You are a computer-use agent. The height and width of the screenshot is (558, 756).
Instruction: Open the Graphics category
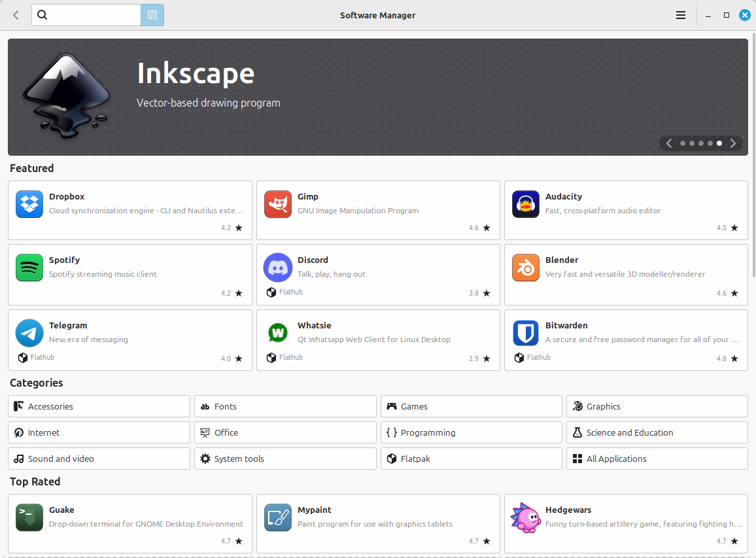click(x=657, y=406)
